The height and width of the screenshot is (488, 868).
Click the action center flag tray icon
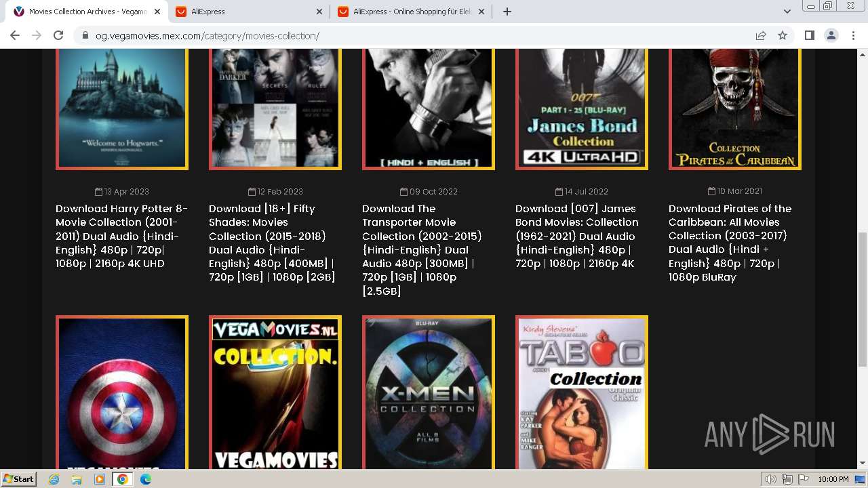pos(804,479)
